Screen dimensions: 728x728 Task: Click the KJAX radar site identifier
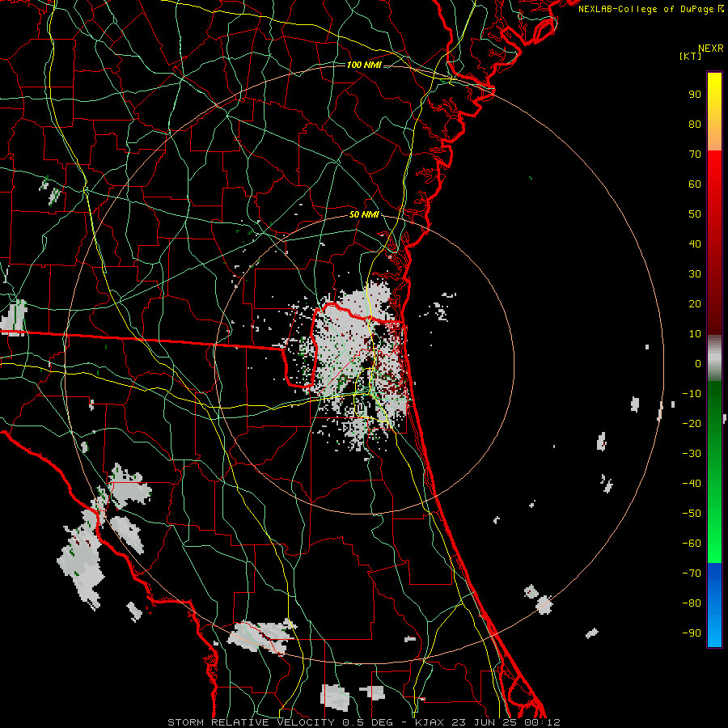pos(429,722)
